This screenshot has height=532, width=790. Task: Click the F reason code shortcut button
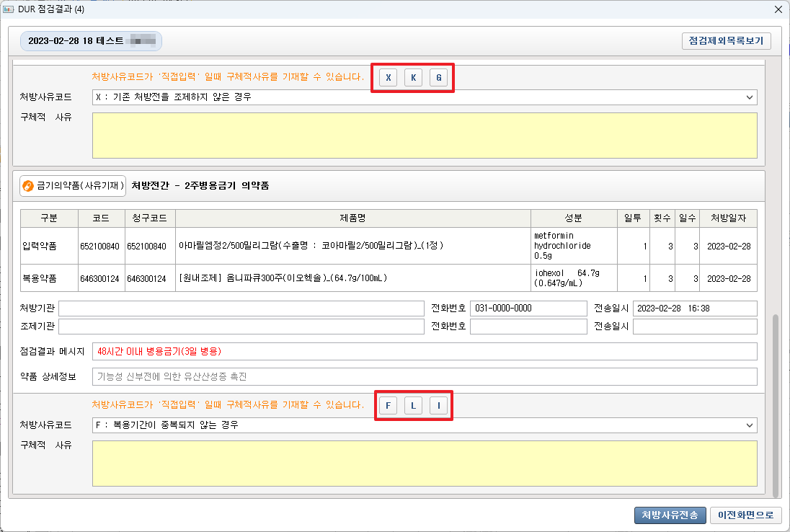click(x=388, y=406)
